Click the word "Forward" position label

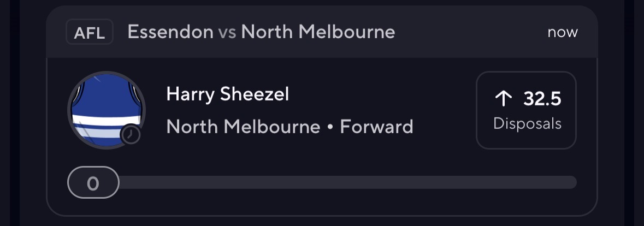pyautogui.click(x=376, y=127)
